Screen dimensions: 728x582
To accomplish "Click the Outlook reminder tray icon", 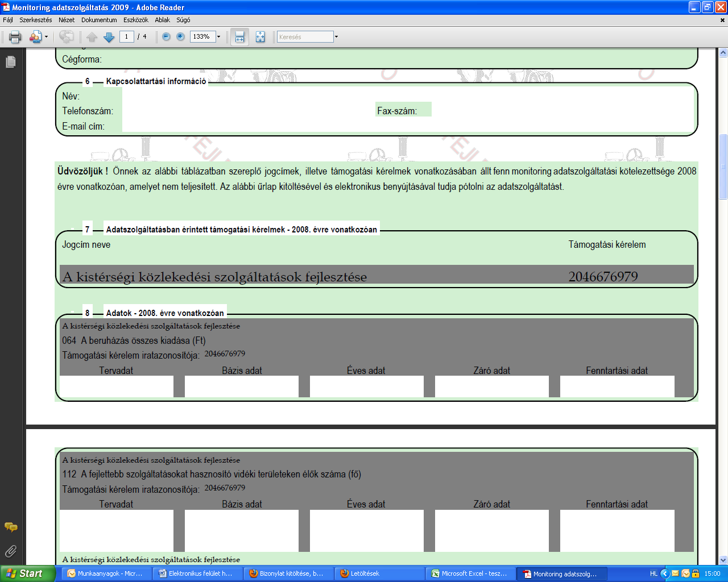I will [x=685, y=573].
